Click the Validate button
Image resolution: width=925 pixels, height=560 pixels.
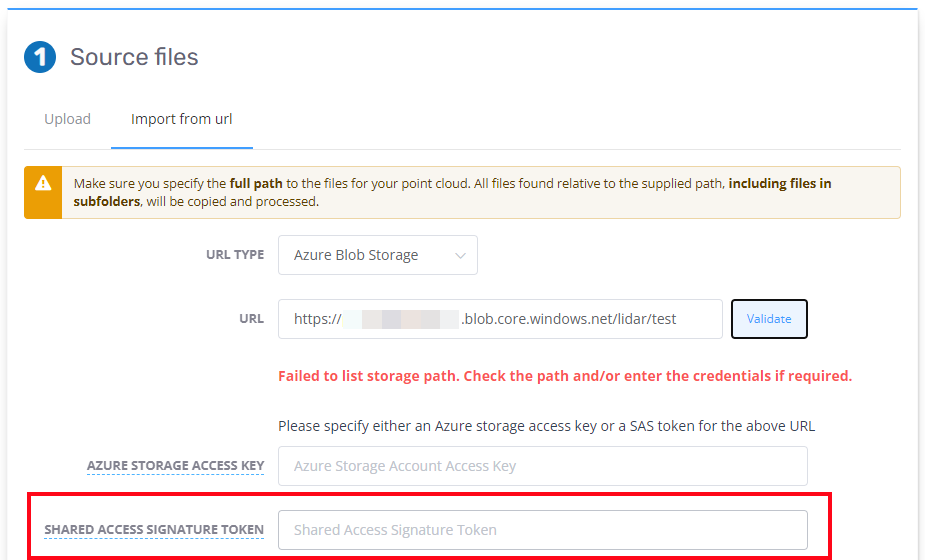(769, 319)
